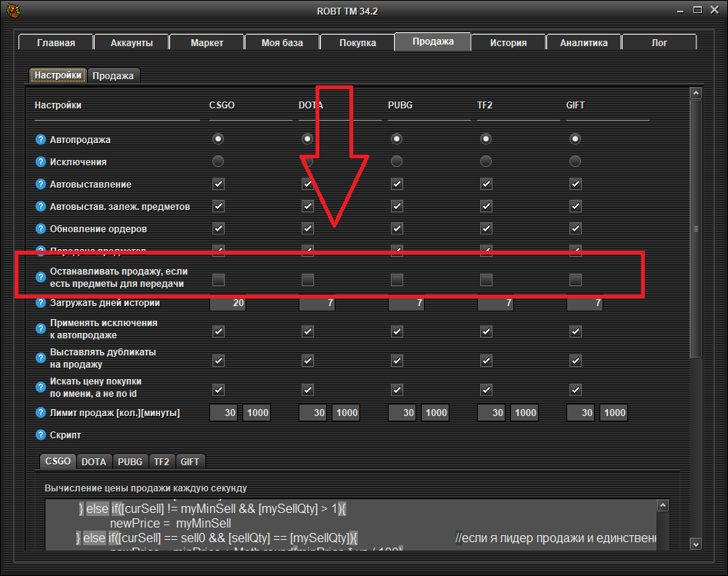Image resolution: width=728 pixels, height=576 pixels.
Task: Click the script editor scroll up arrow
Action: click(663, 505)
